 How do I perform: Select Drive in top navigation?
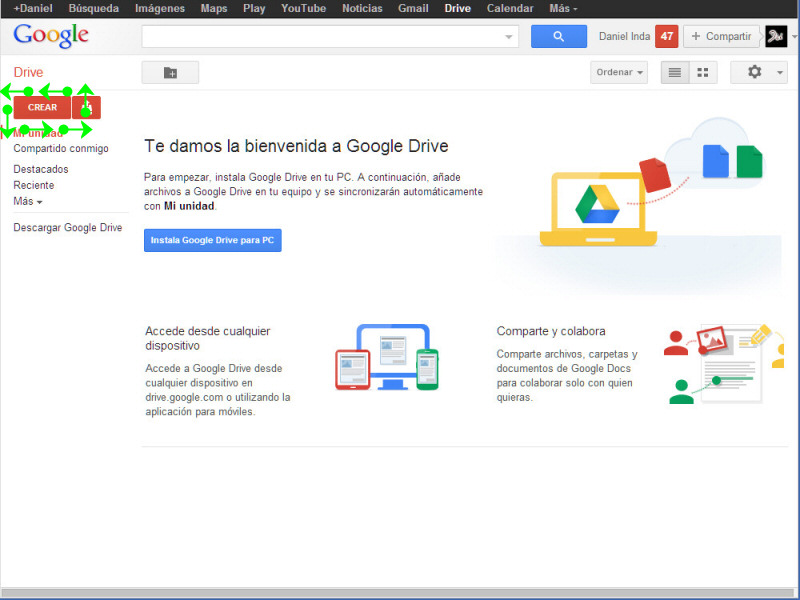pyautogui.click(x=458, y=9)
